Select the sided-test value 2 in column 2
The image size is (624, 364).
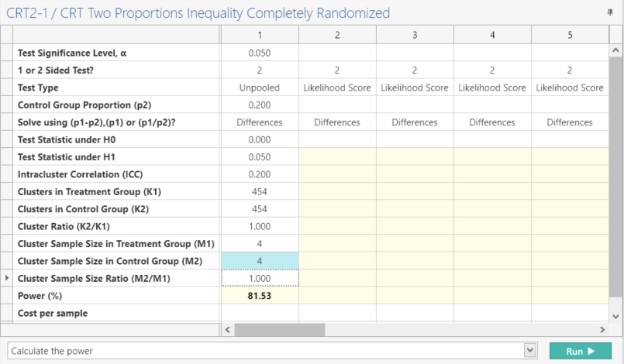click(337, 70)
